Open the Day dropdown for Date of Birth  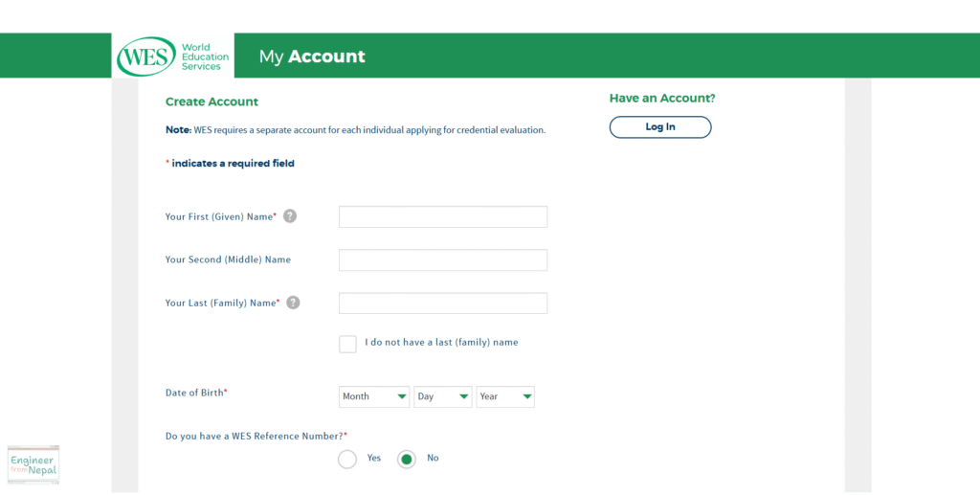click(x=442, y=397)
